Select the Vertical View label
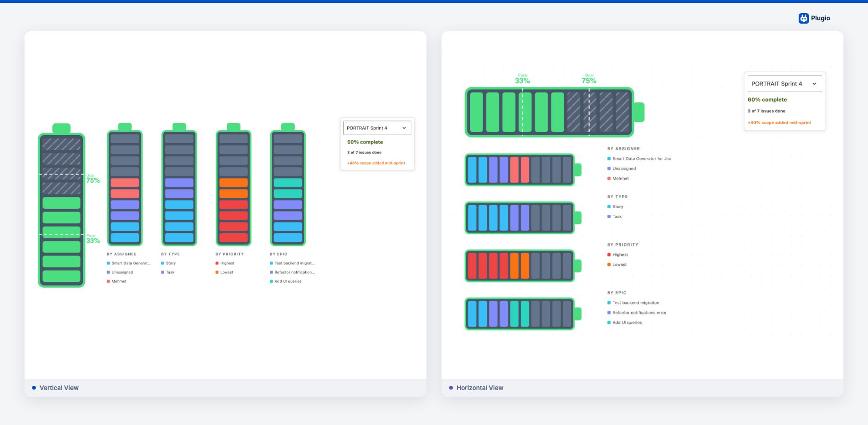 59,388
